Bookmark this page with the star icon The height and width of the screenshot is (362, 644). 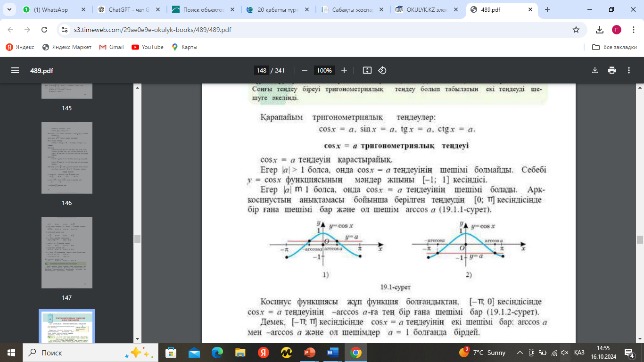point(576,30)
